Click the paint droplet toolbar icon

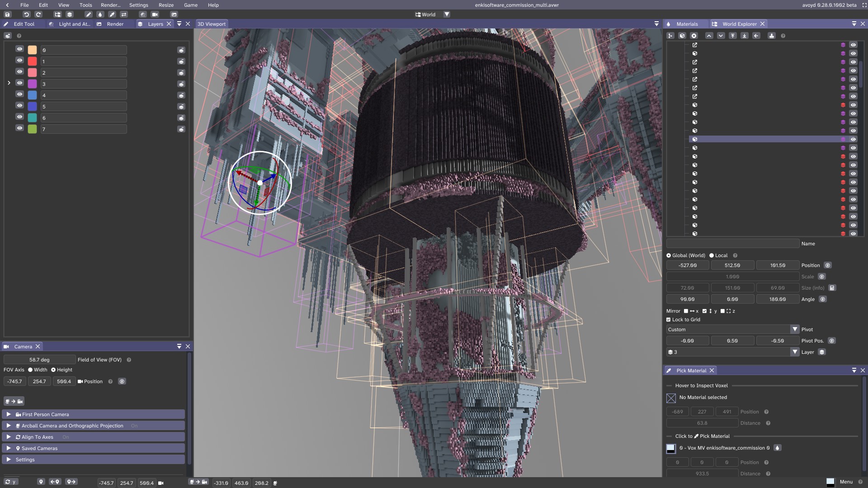tap(100, 14)
